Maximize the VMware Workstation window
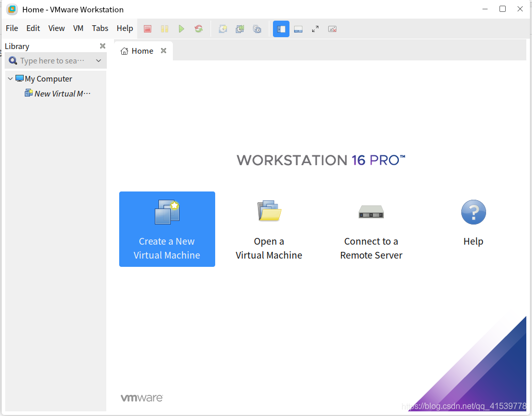 point(503,9)
